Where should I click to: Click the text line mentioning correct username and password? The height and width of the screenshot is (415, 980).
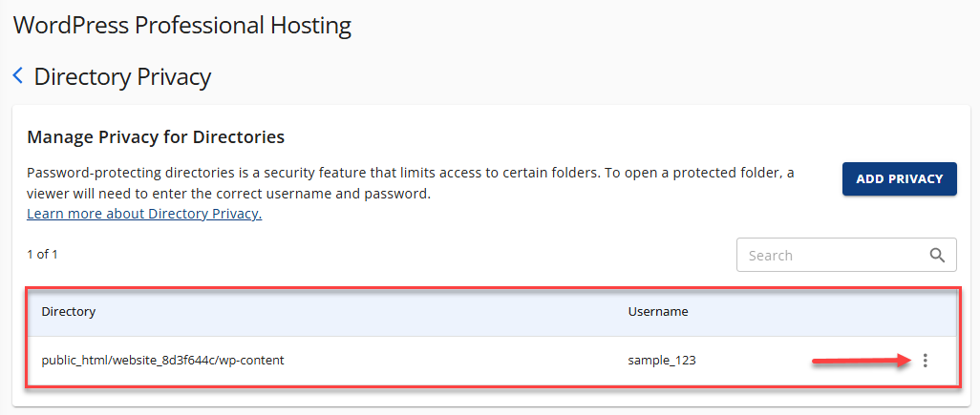229,194
